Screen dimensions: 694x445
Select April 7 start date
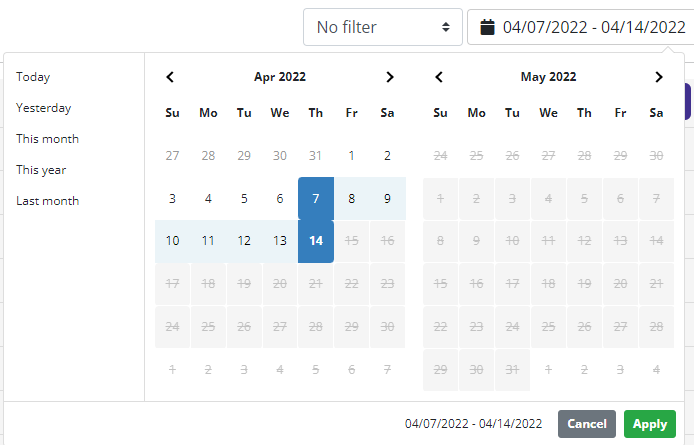click(x=316, y=199)
